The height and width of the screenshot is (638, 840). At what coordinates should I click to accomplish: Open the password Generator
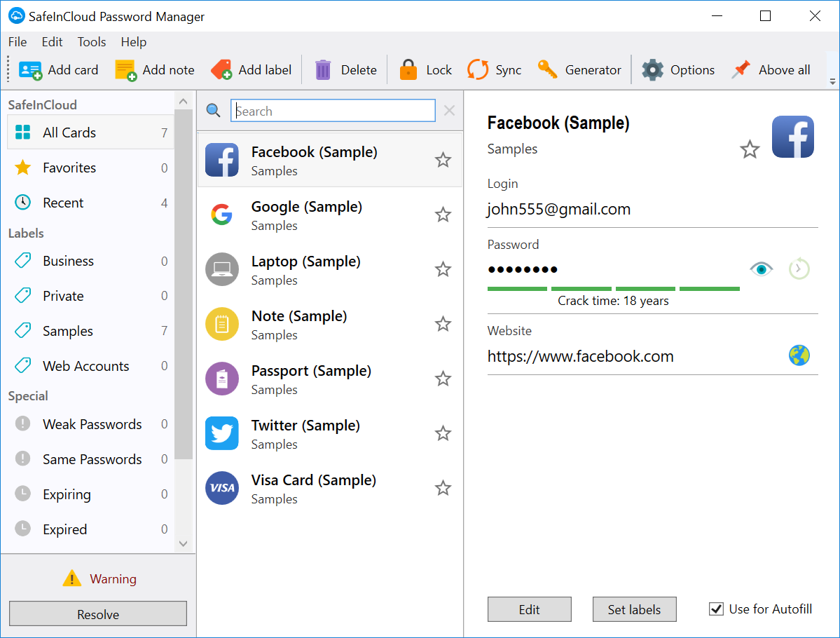click(x=547, y=69)
